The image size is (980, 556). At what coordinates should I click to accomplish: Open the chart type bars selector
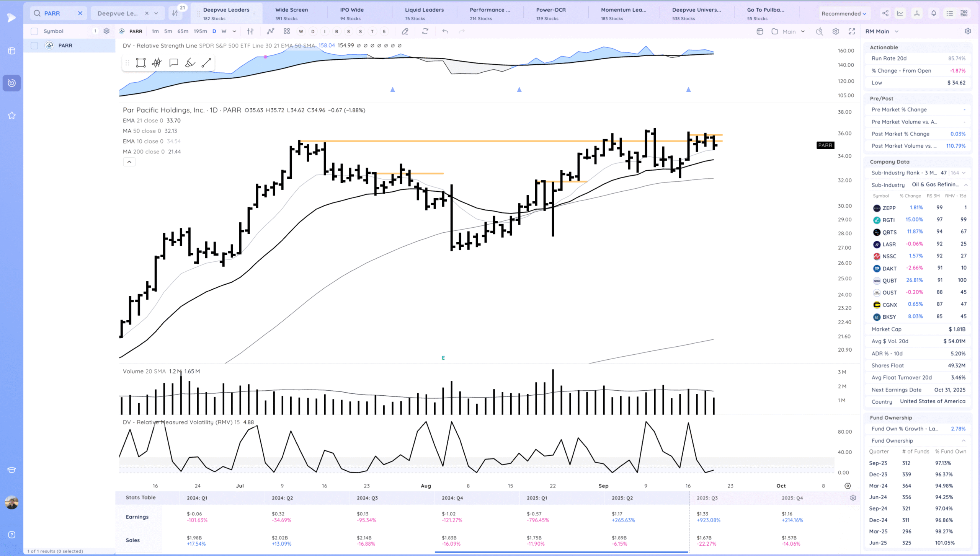pyautogui.click(x=250, y=31)
